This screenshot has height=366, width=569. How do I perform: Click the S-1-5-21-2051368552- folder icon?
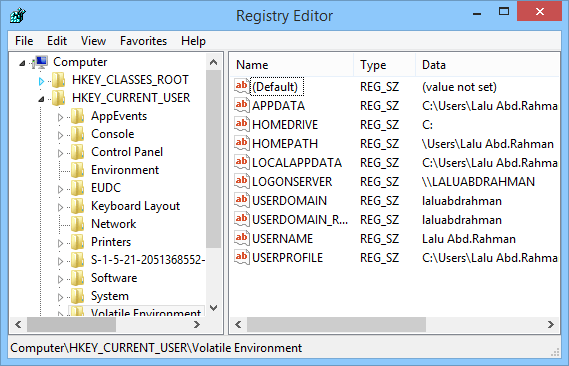[x=77, y=260]
